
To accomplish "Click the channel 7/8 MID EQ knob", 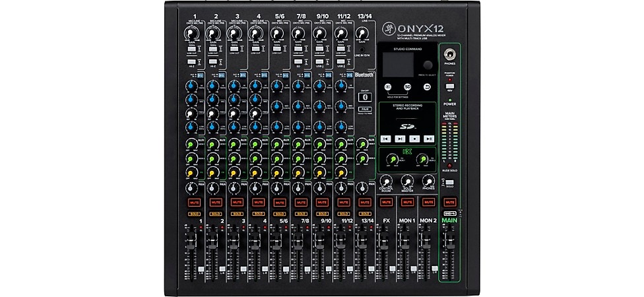I will click(298, 106).
